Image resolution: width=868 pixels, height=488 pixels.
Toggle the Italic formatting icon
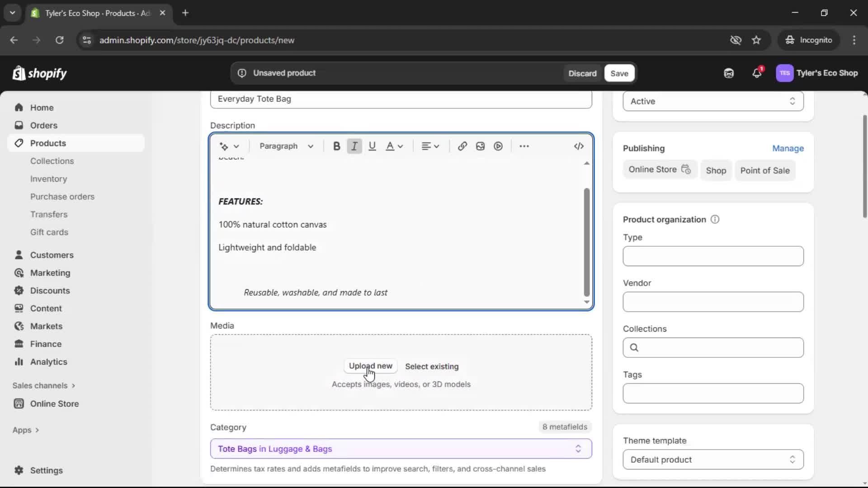(354, 146)
